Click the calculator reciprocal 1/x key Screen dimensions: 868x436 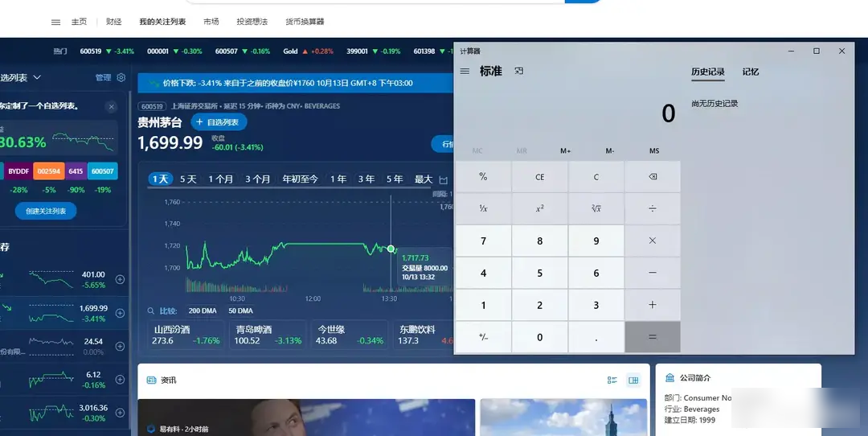pos(483,209)
